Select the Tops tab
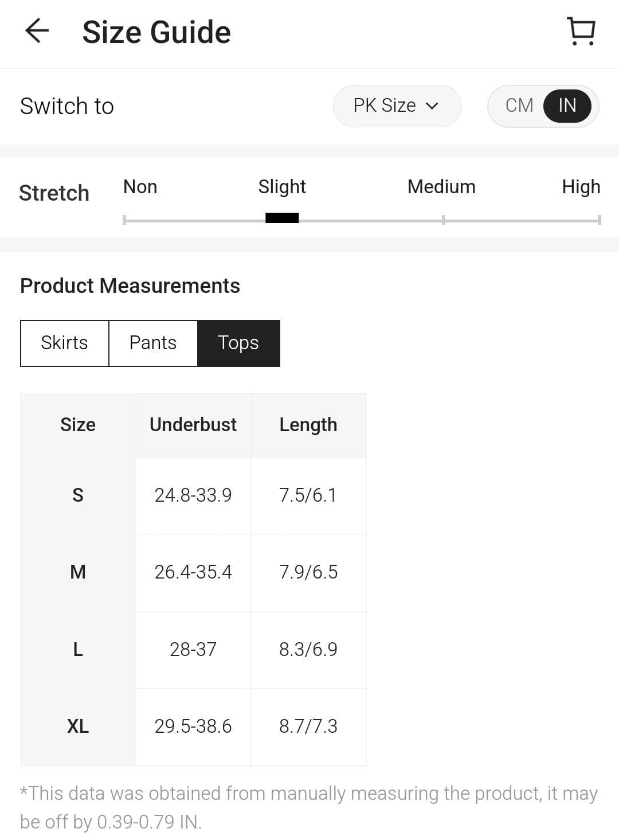 coord(238,343)
